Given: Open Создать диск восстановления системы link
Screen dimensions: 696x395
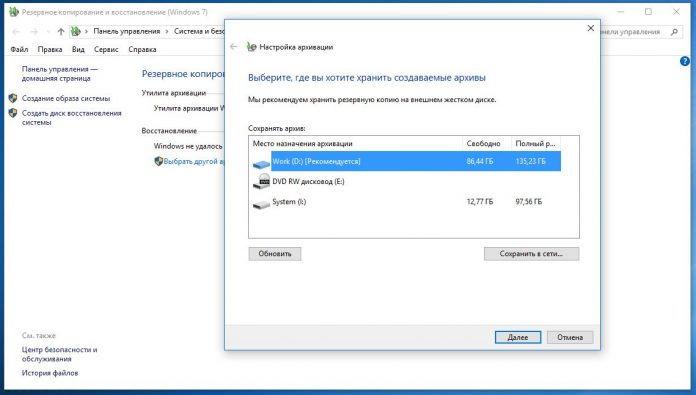Looking at the screenshot, I should click(x=71, y=118).
